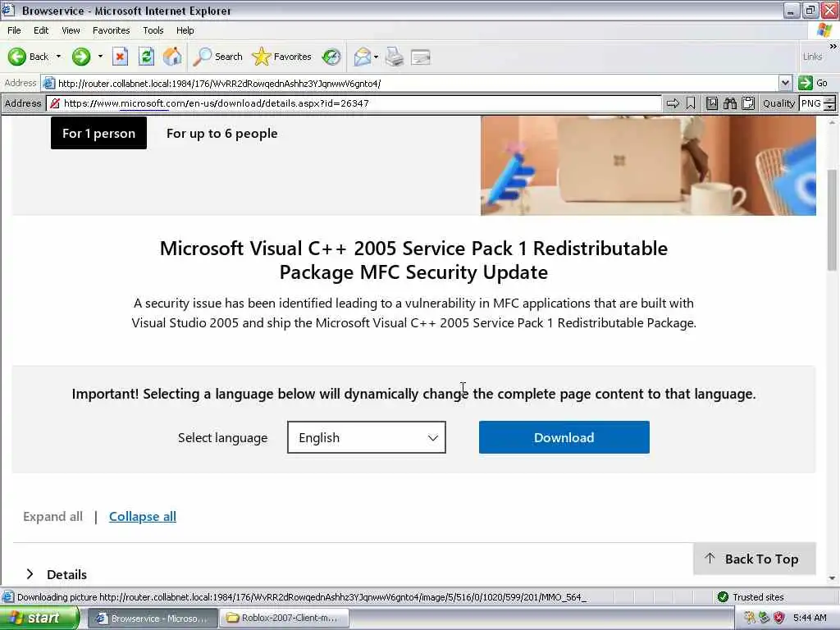Click the Collapse all link
The image size is (840, 630).
pos(143,517)
